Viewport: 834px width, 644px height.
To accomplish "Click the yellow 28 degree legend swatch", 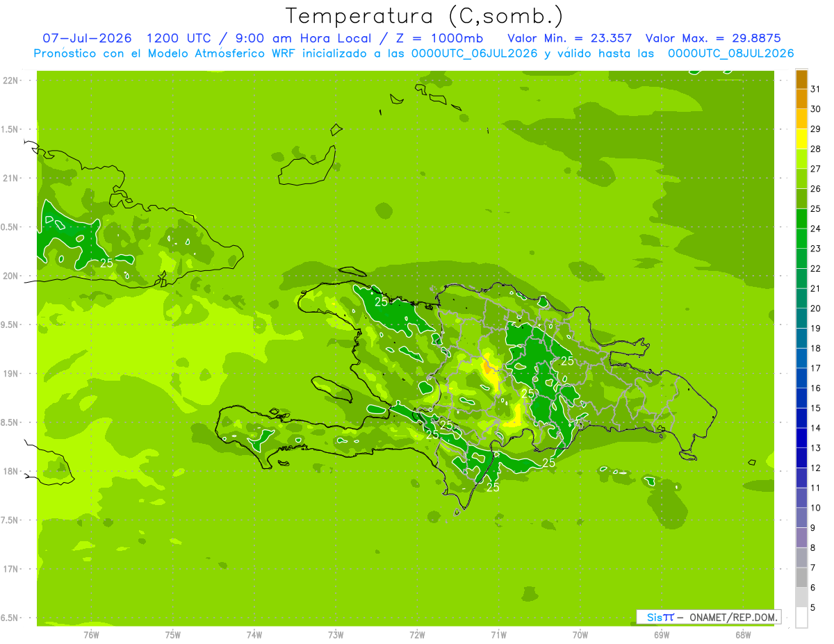I will point(801,139).
